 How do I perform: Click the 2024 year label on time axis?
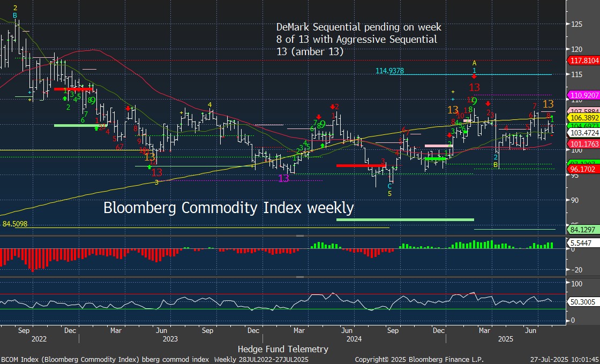354,339
